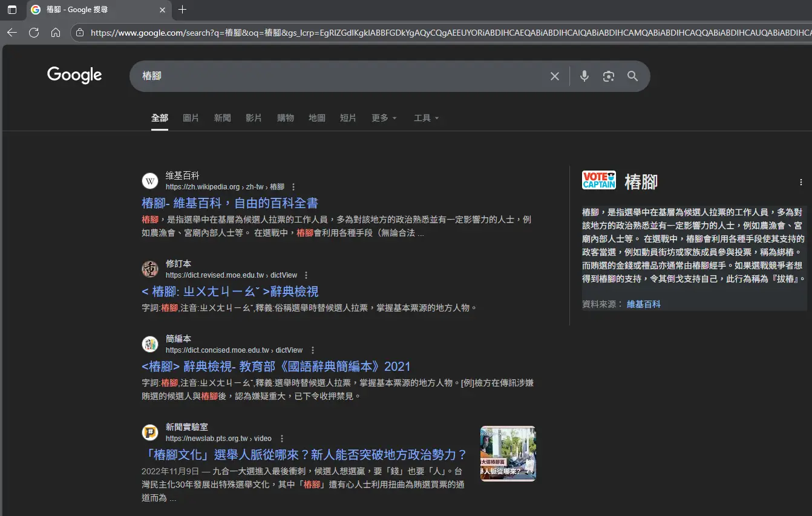812x516 pixels.
Task: Open 教育部《國語辭典簡編本》2021 result
Action: click(x=276, y=367)
